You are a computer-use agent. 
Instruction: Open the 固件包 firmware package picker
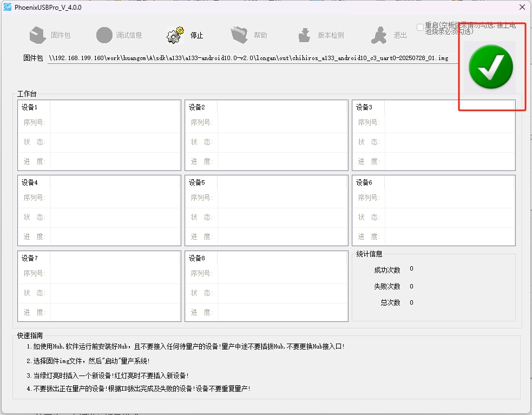coord(38,35)
